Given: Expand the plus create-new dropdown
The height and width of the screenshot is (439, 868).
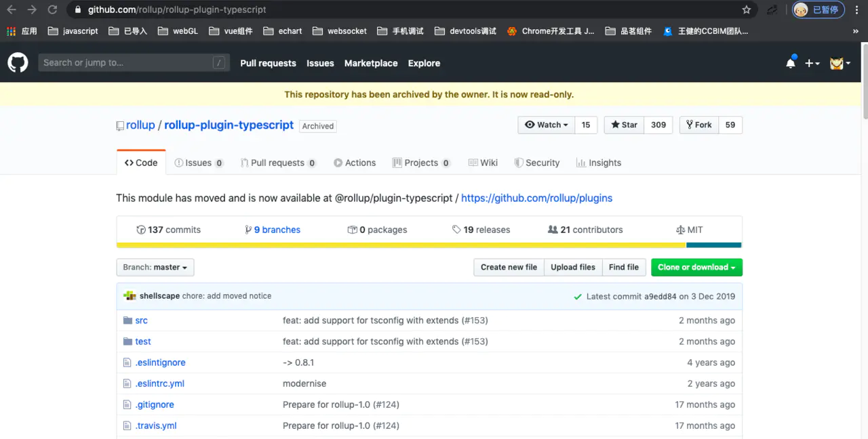Looking at the screenshot, I should (812, 63).
